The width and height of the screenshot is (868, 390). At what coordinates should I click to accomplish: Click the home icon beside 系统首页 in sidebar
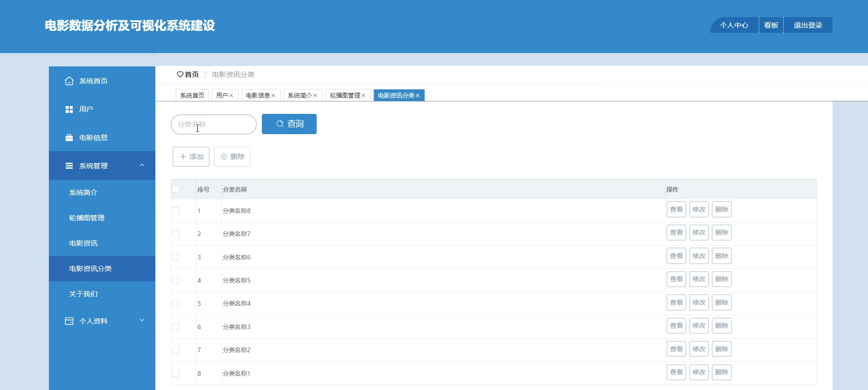69,81
